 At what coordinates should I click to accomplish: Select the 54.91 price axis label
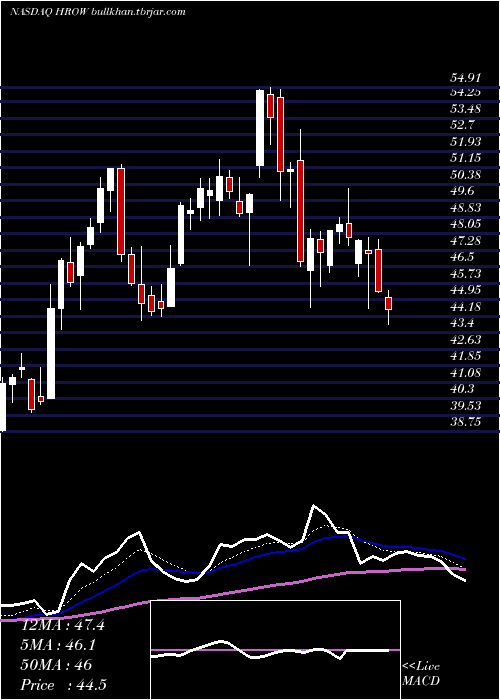(465, 78)
